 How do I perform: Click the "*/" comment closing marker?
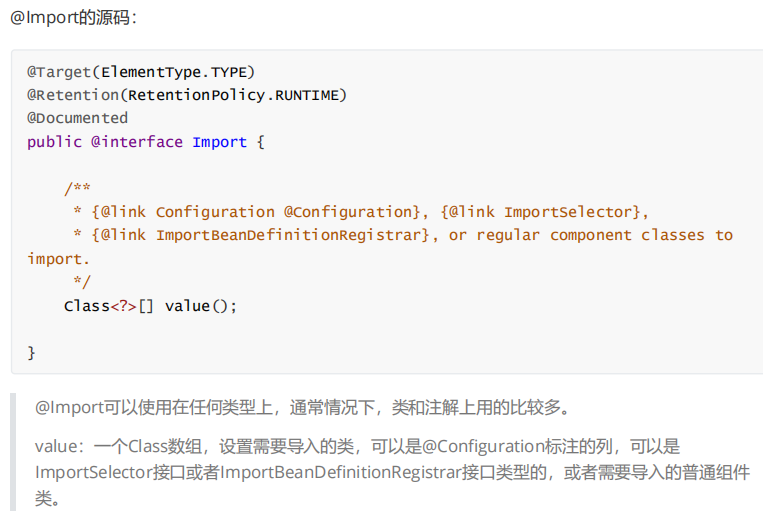82,282
